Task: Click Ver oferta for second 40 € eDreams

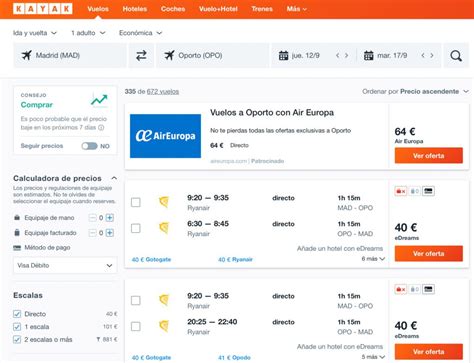Action: 429,352
